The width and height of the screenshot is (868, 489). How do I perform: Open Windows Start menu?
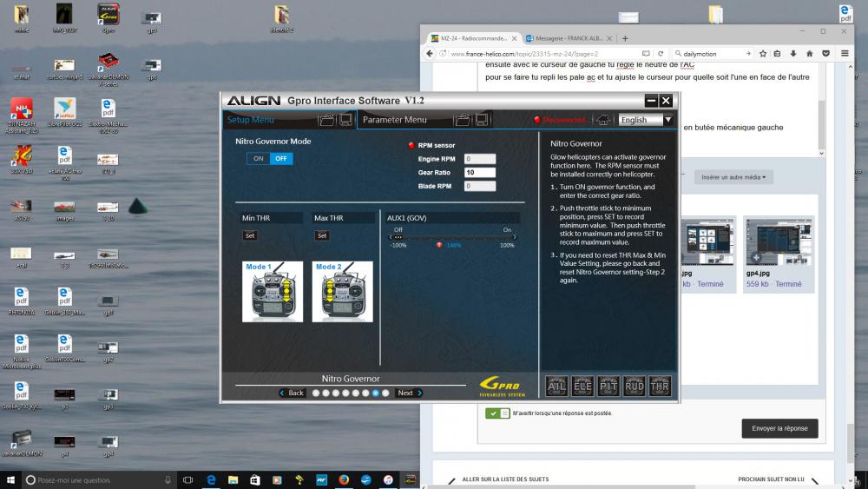pos(10,479)
